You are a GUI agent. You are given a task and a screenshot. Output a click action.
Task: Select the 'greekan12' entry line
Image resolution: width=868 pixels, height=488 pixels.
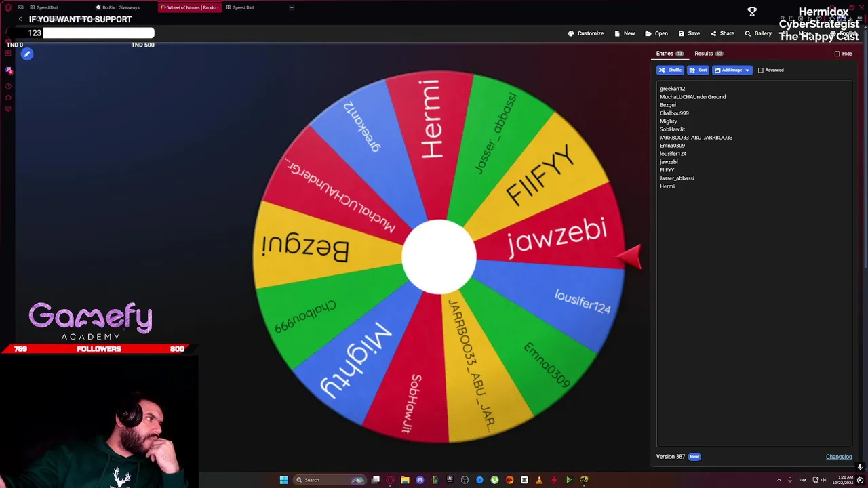pyautogui.click(x=672, y=89)
